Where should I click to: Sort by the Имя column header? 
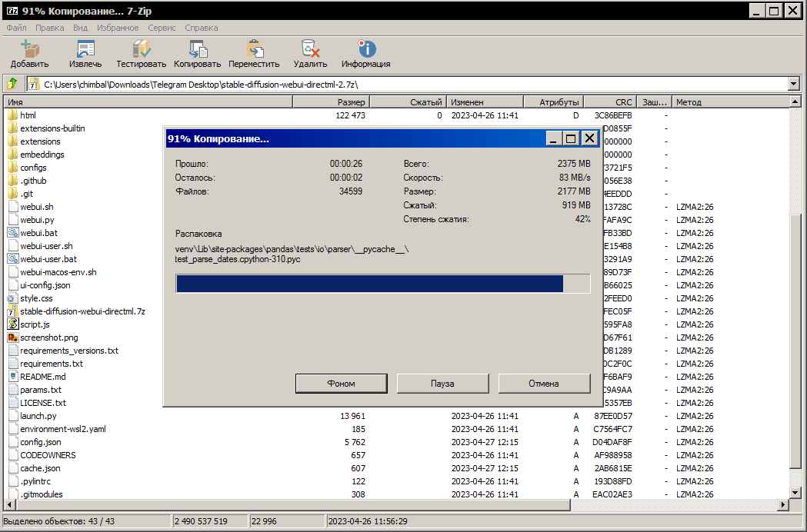pos(148,102)
